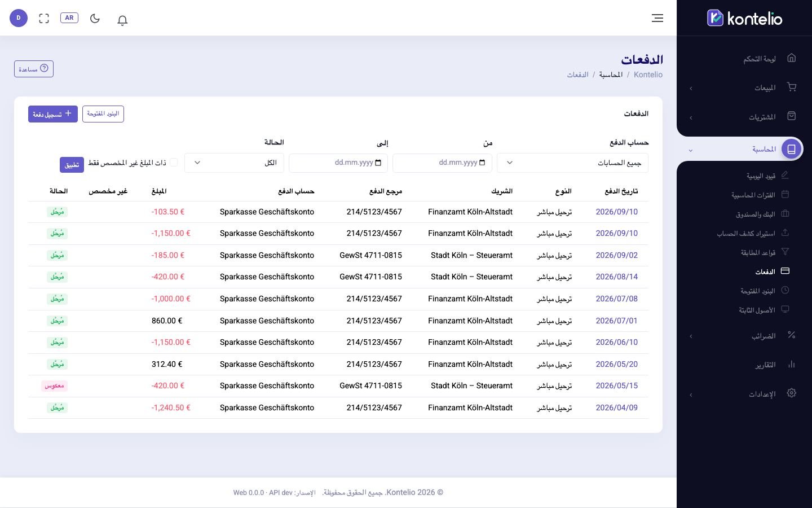Expand المشتريات submenu chevron
The height and width of the screenshot is (508, 812).
(691, 117)
